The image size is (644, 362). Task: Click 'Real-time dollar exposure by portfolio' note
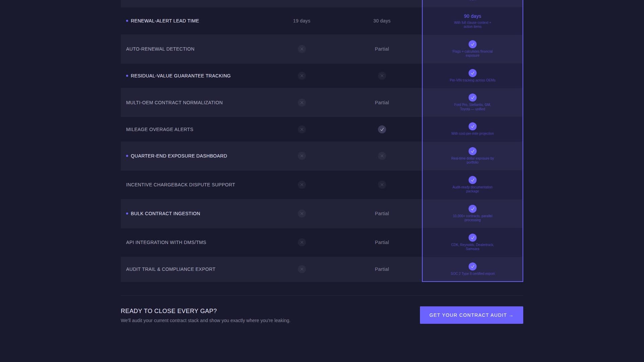tap(472, 161)
